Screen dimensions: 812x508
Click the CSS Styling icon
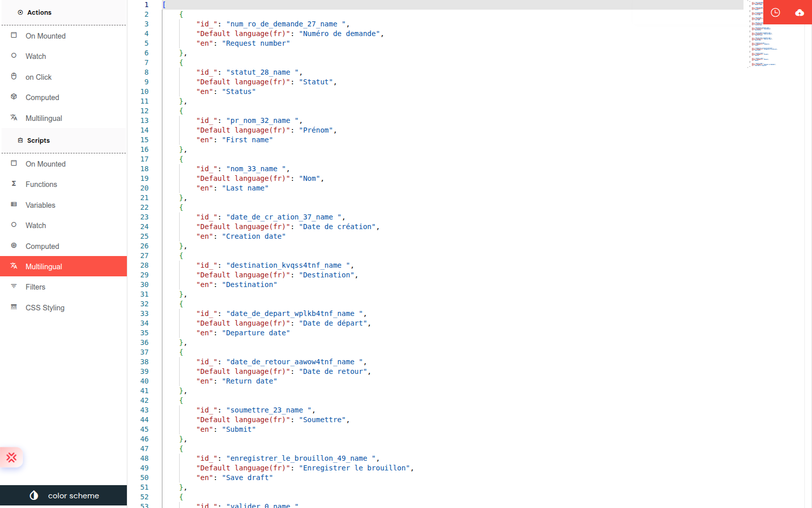[14, 307]
